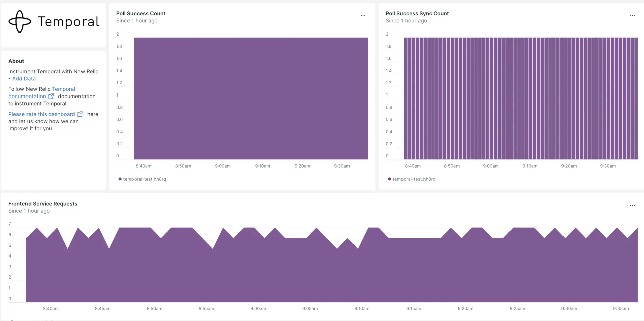Follow the Add Data link

(x=24, y=79)
